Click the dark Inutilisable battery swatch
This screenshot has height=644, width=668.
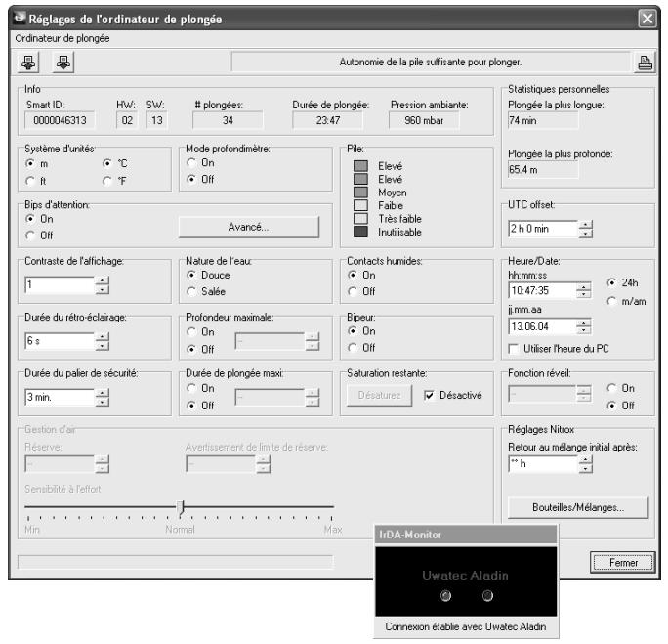tap(360, 232)
